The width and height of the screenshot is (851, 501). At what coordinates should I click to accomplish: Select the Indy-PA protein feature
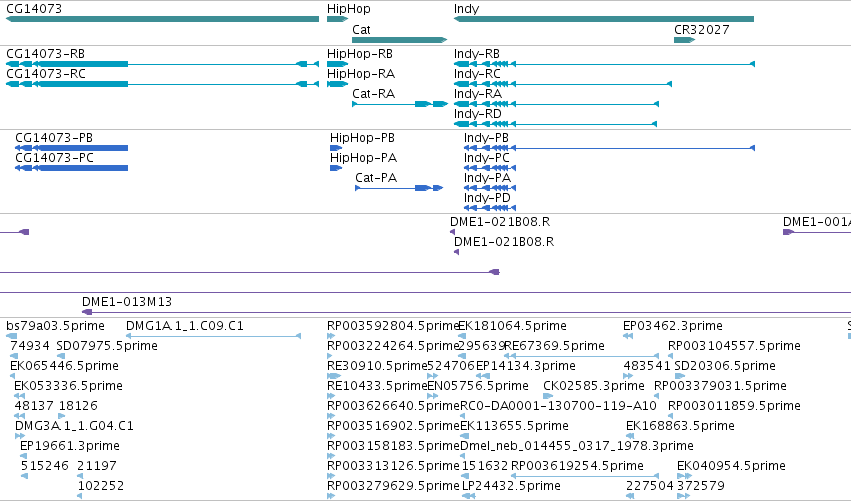click(x=490, y=188)
